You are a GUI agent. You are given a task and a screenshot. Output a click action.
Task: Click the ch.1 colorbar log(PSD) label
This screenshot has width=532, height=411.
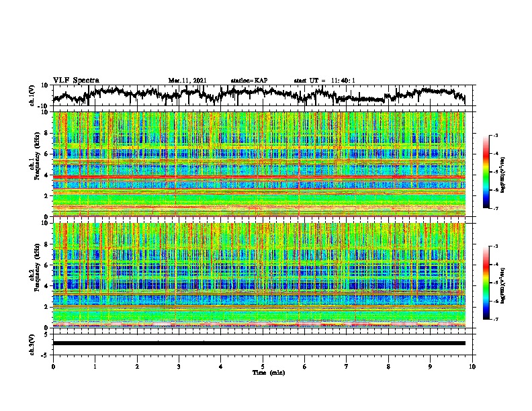pos(502,175)
